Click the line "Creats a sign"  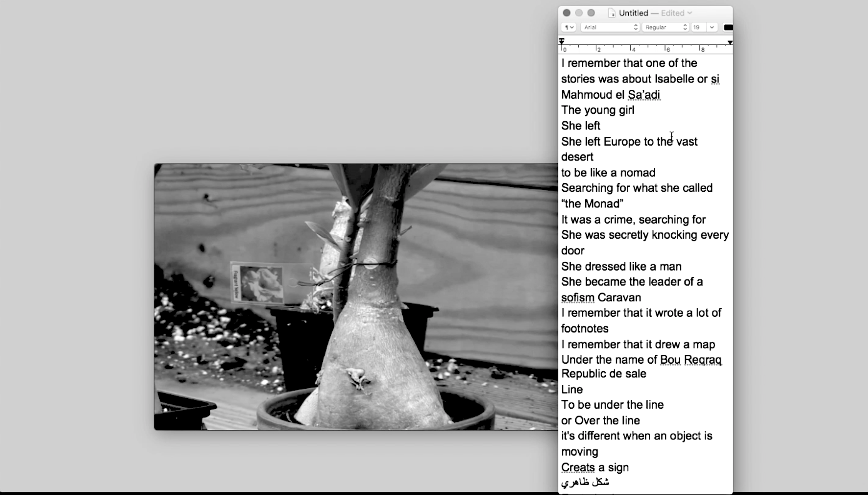click(x=595, y=467)
